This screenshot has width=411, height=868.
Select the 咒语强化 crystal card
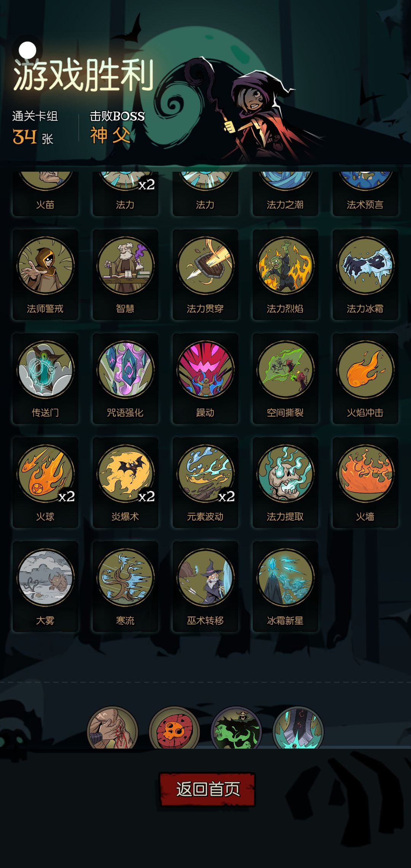click(x=125, y=378)
